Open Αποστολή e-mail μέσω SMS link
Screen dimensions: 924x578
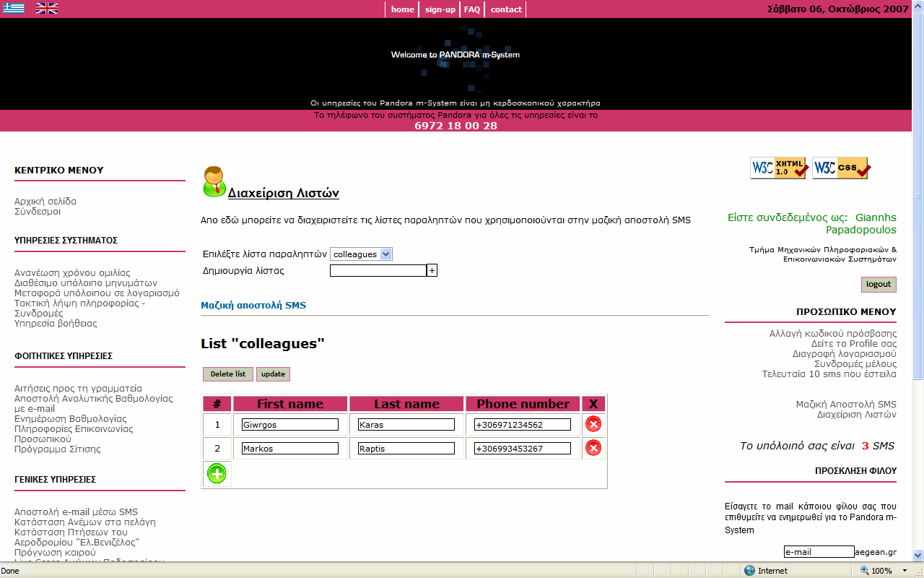click(x=76, y=512)
